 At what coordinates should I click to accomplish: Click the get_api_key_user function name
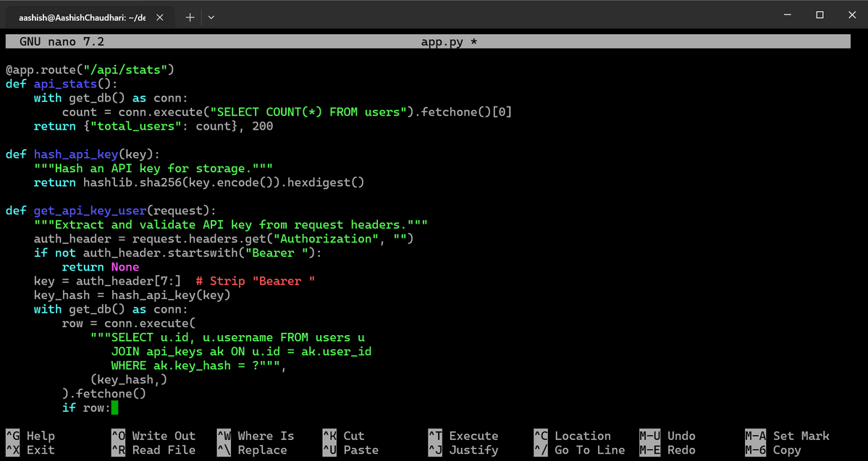[90, 211]
